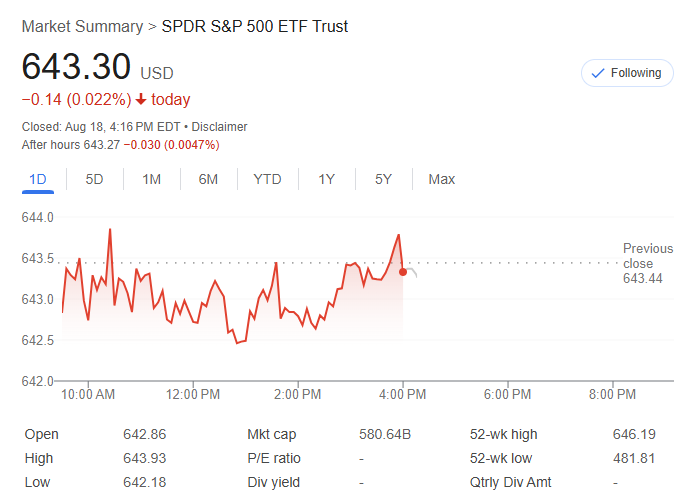Select the YTD tab
Viewport: 689px width, 504px height.
(267, 179)
